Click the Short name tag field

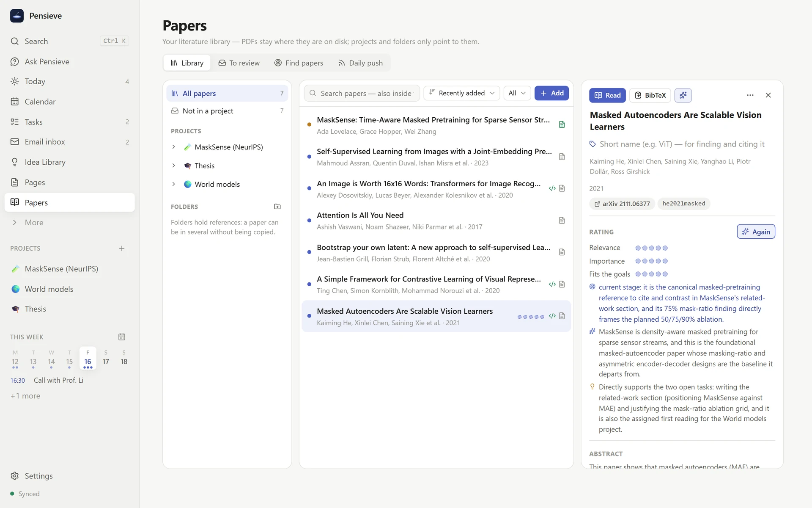pyautogui.click(x=682, y=144)
